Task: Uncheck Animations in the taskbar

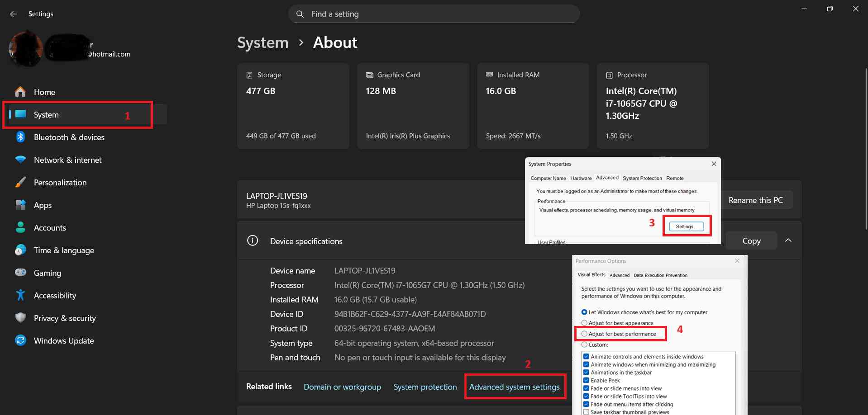Action: pyautogui.click(x=586, y=373)
